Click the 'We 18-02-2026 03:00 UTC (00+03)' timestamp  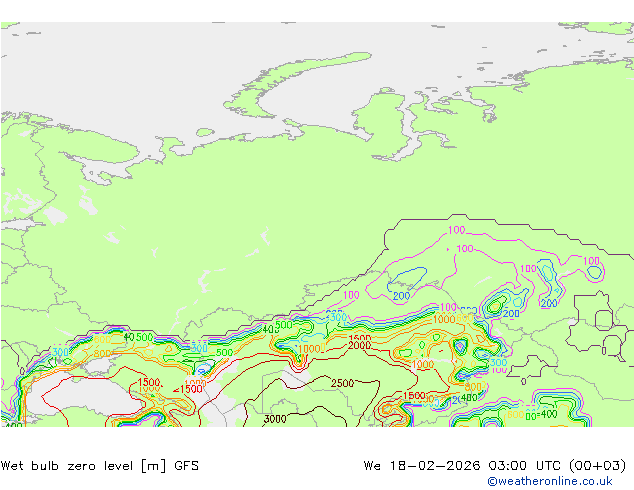(x=495, y=466)
